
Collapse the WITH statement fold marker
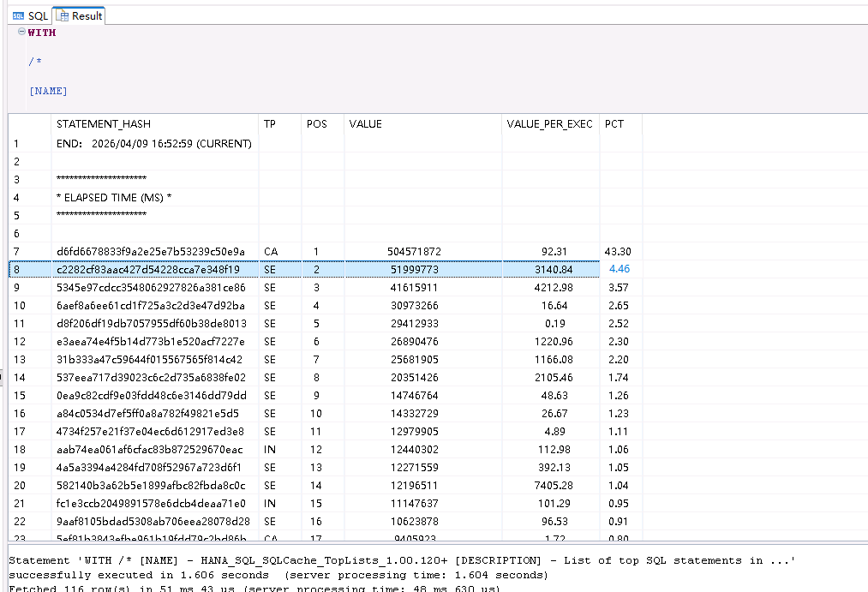point(21,32)
